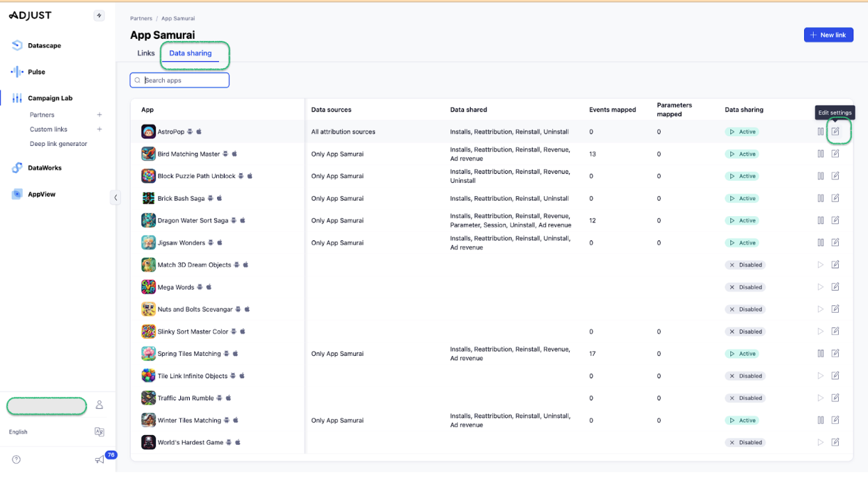Viewport: 868px width, 488px height.
Task: Pause data sharing for AstroPop
Action: (821, 131)
